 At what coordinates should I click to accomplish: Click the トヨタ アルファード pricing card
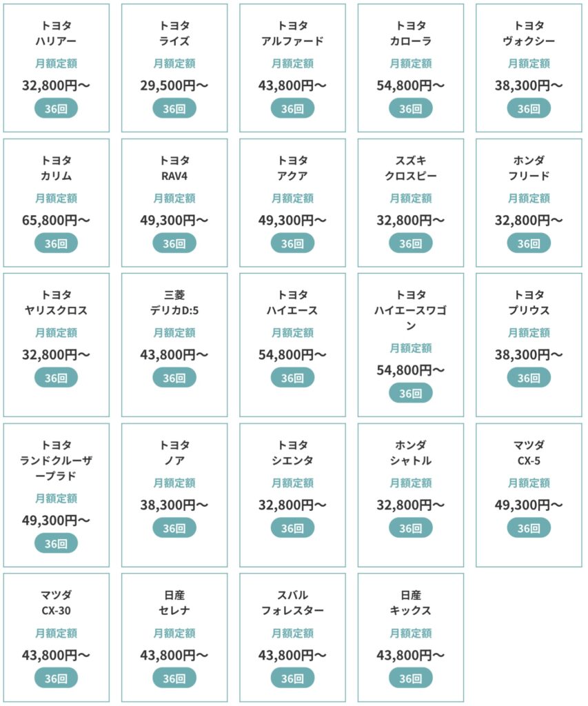coord(293,68)
